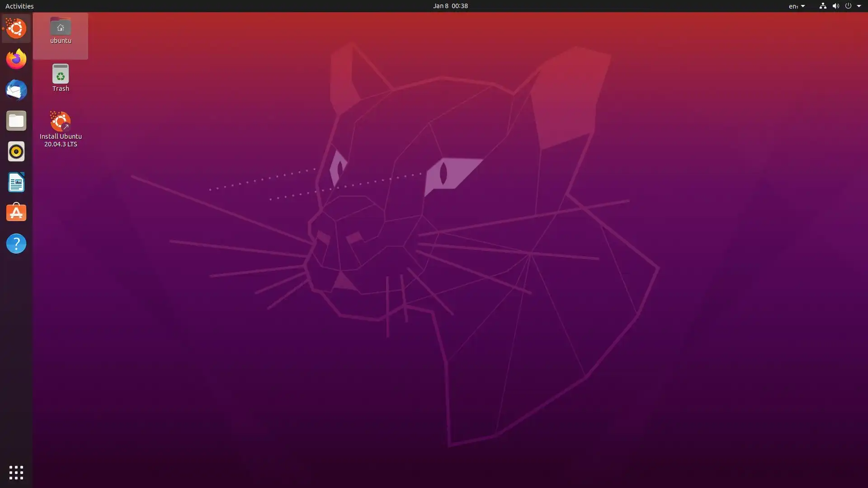Open the Files manager dock icon
868x488 pixels.
click(x=16, y=121)
